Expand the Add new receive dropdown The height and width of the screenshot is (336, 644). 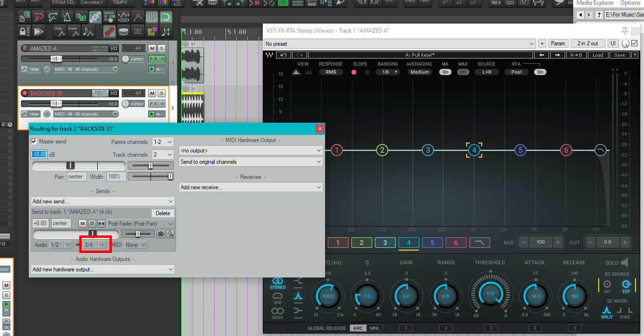pyautogui.click(x=251, y=187)
